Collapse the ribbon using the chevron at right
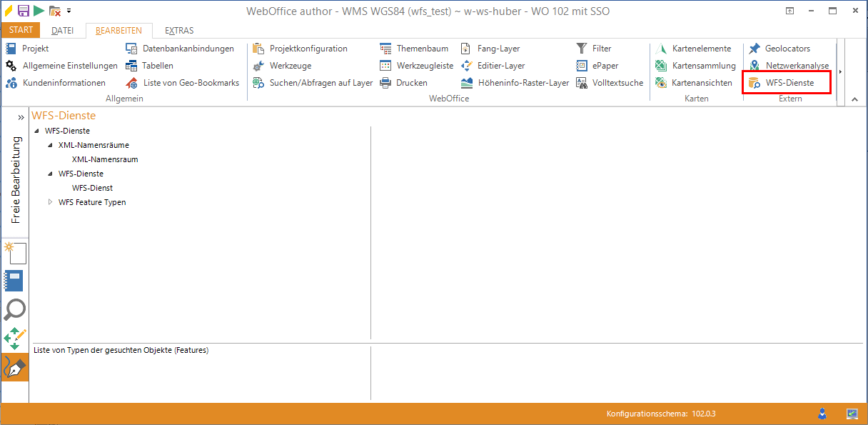 [854, 99]
